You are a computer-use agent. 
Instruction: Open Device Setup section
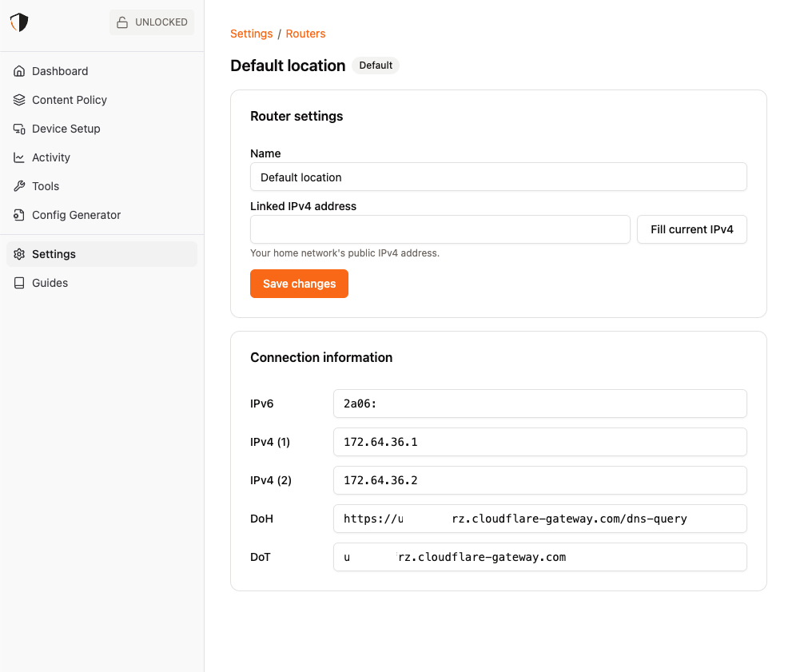click(102, 129)
